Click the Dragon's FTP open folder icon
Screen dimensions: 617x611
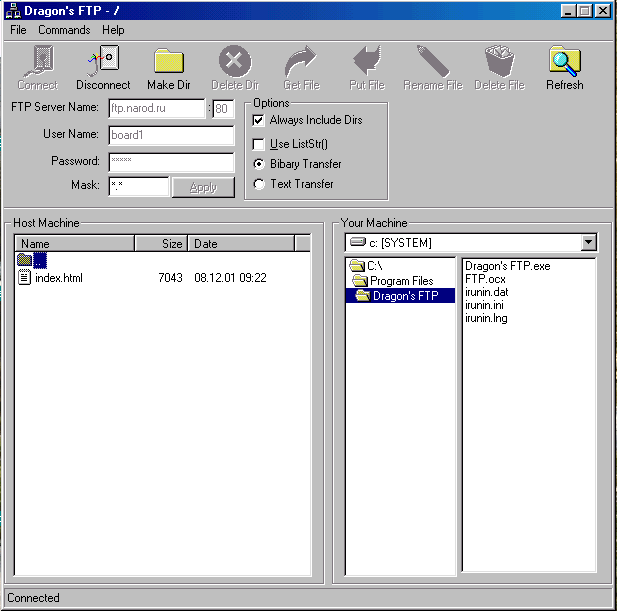(363, 295)
